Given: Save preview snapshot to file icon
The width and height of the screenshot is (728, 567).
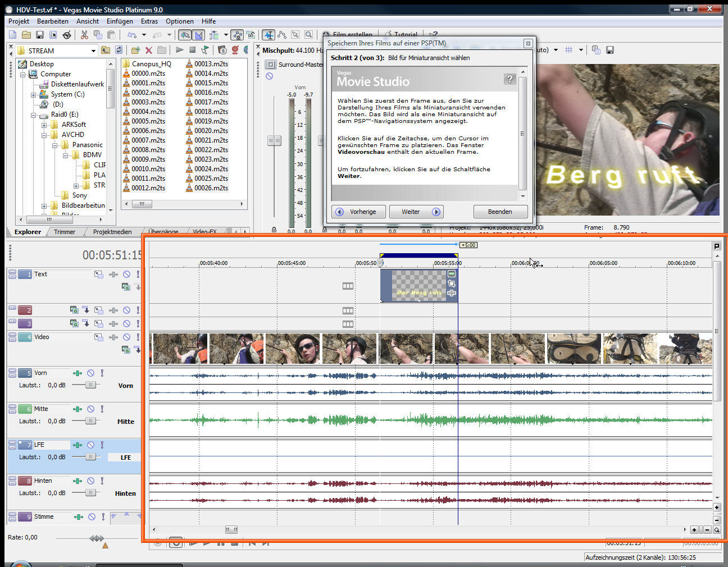Looking at the screenshot, I should pos(610,50).
